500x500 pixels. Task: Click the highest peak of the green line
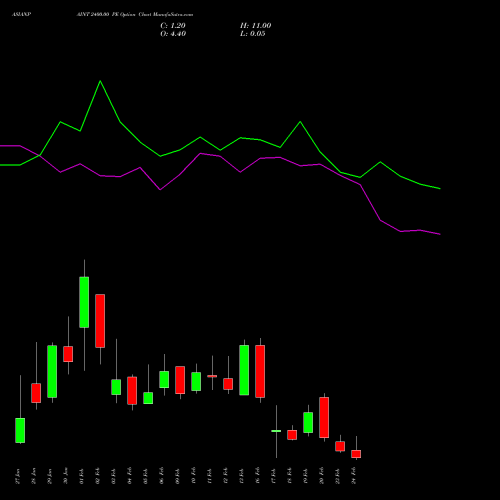(x=100, y=81)
